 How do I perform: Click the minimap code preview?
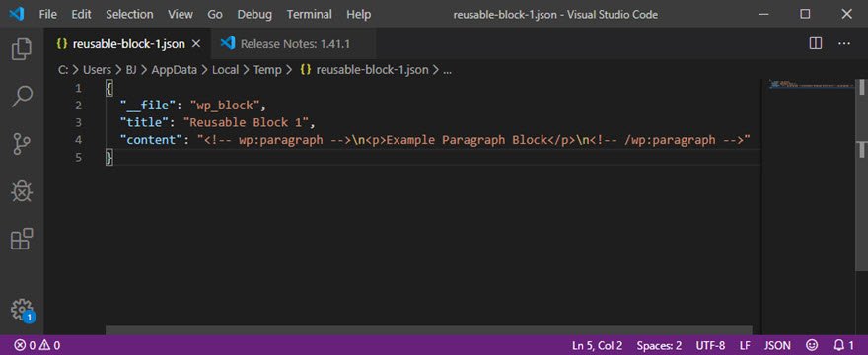811,85
